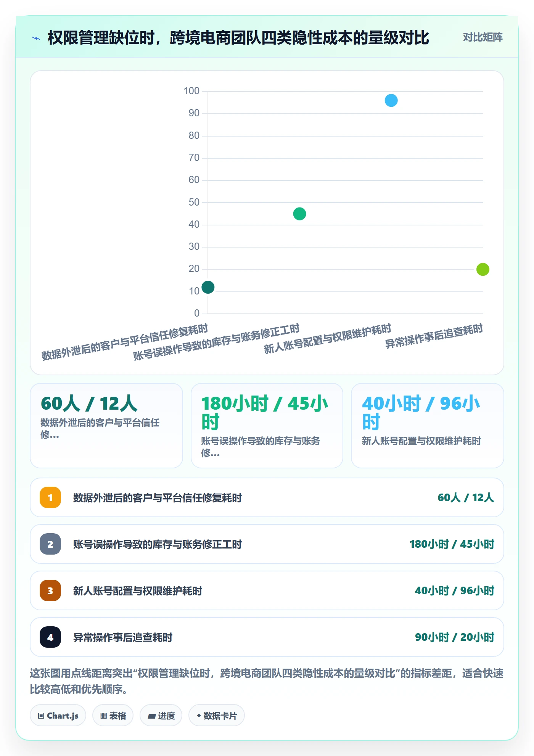This screenshot has width=534, height=756.
Task: Open the row 新人账号配置与权限维护耗时
Action: pos(267,590)
